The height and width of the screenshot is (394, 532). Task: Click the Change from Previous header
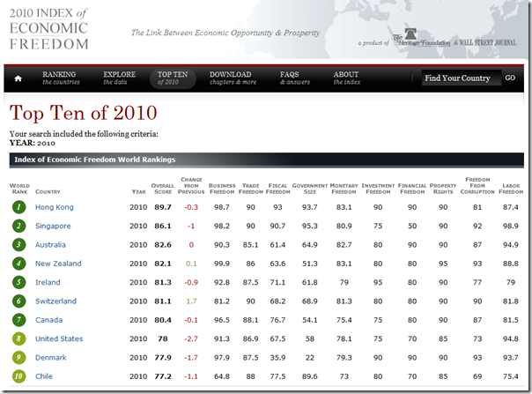coord(191,185)
